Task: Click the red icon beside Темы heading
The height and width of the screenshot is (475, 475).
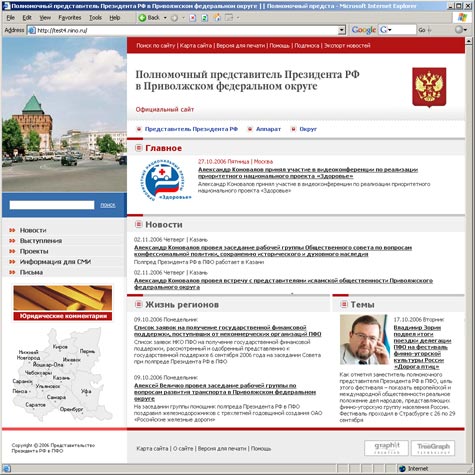Action: point(344,304)
